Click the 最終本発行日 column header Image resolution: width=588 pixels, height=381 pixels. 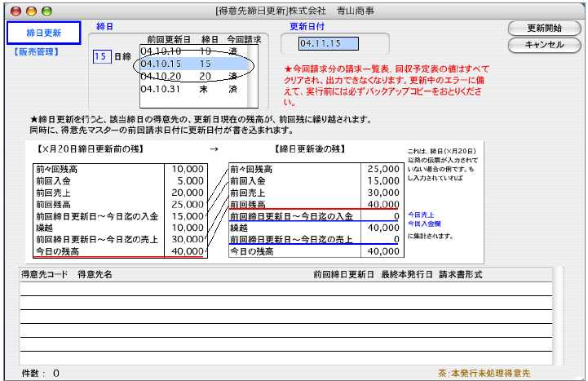pos(406,274)
